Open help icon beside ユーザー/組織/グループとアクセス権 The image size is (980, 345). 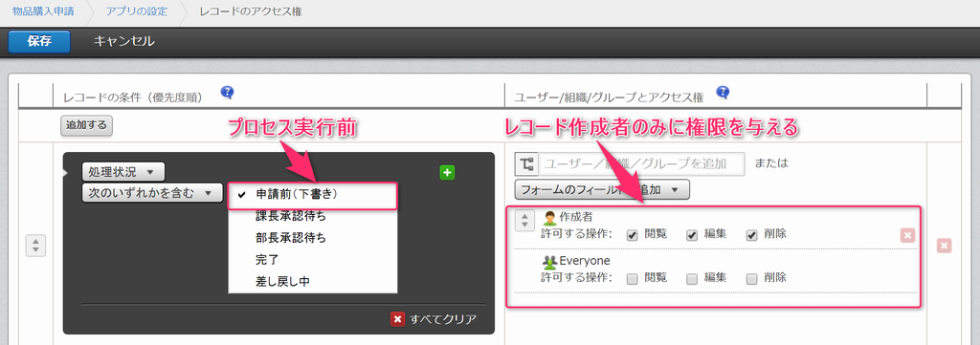tap(724, 93)
